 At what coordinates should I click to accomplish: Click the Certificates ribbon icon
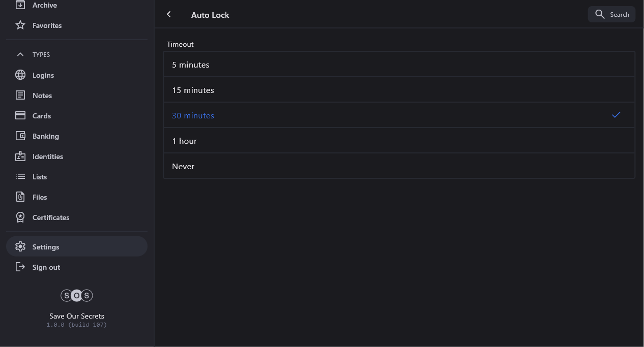20,217
